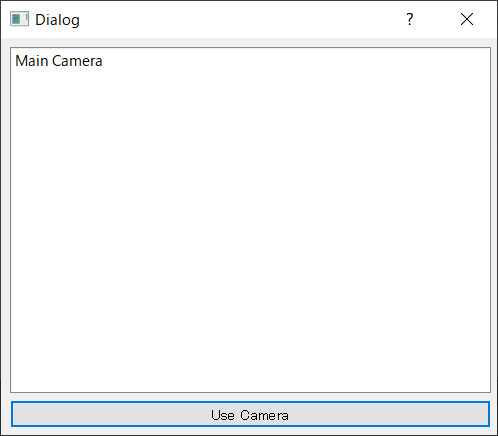The width and height of the screenshot is (498, 436).
Task: Click the X in the title bar
Action: [x=467, y=19]
